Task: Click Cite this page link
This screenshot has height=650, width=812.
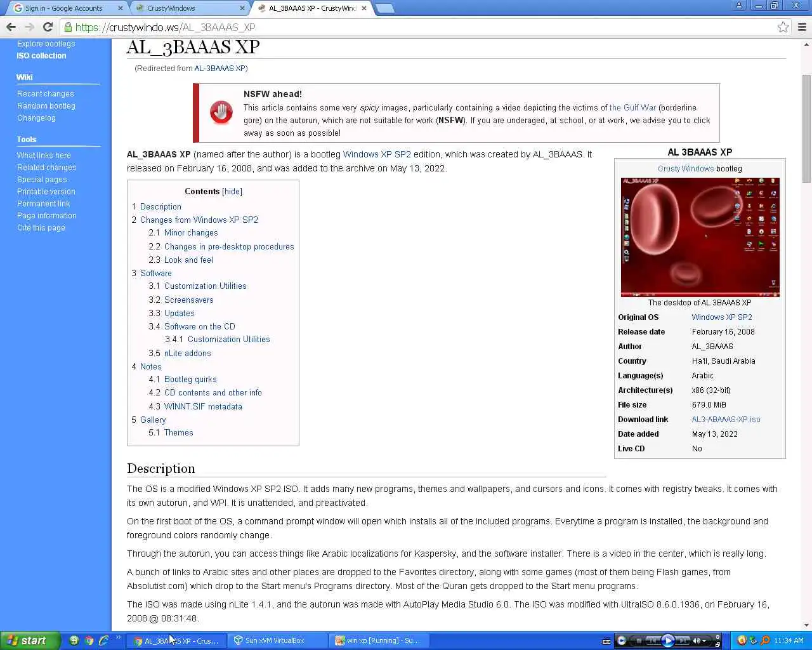Action: (41, 228)
